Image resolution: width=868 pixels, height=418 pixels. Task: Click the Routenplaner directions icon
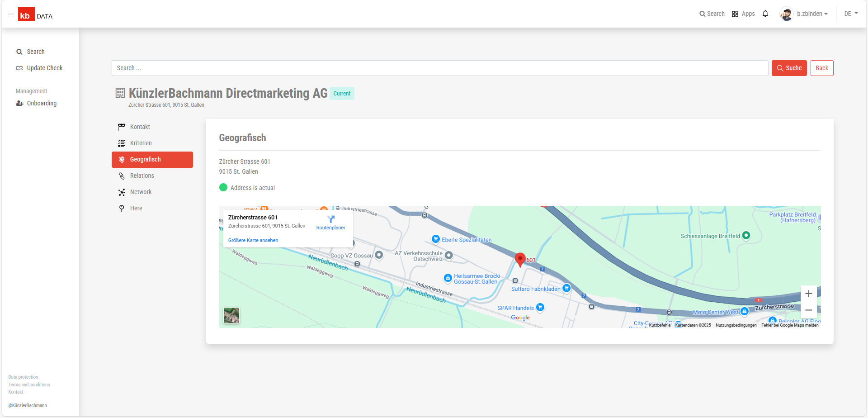[331, 219]
